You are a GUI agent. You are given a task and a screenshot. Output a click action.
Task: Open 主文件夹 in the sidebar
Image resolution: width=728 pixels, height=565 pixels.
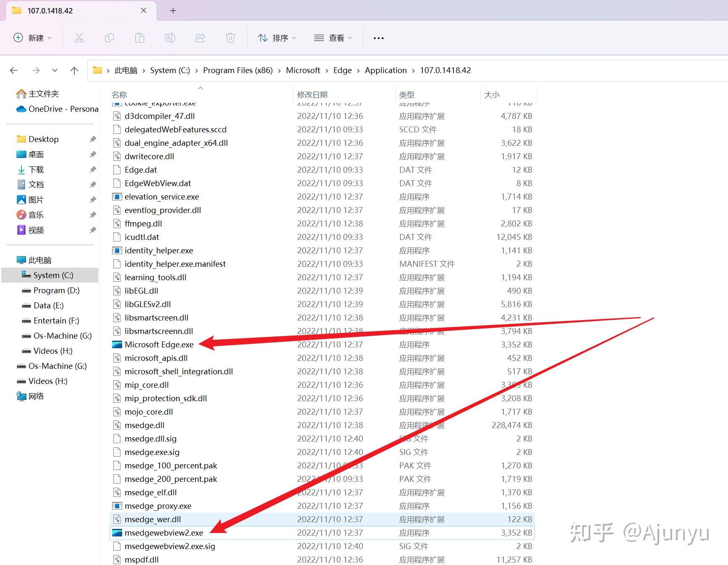point(37,94)
